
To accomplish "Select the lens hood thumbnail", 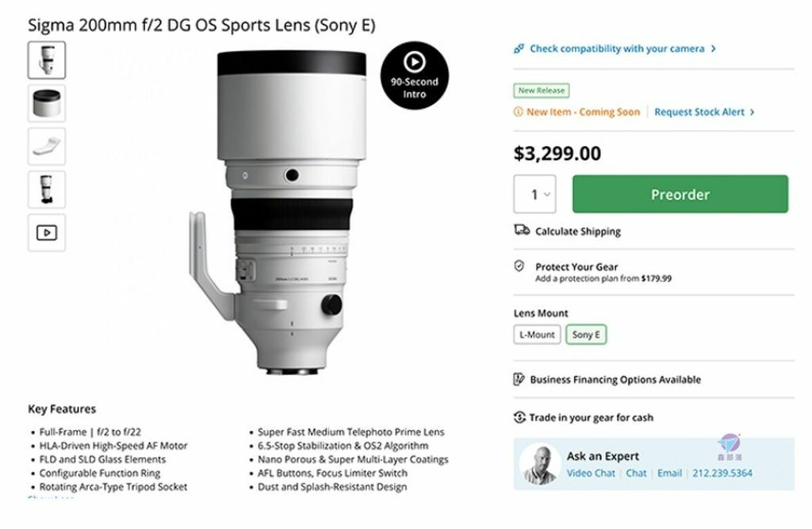I will pos(47,103).
